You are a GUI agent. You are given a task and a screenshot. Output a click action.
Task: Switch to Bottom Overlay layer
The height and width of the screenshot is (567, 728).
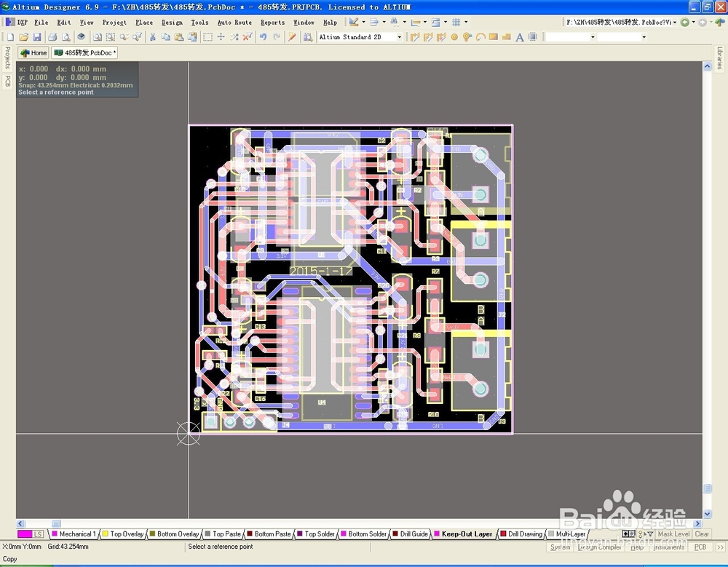click(x=174, y=534)
